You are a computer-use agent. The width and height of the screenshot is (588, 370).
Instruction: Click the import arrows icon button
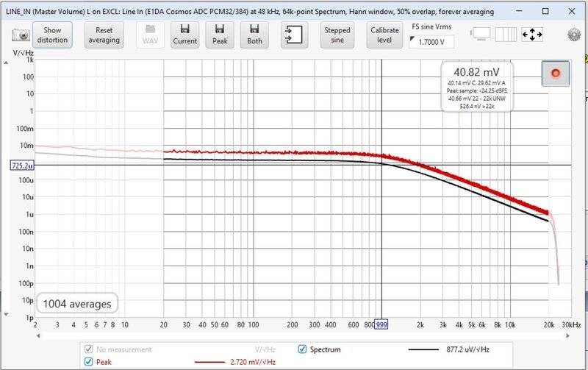[295, 35]
